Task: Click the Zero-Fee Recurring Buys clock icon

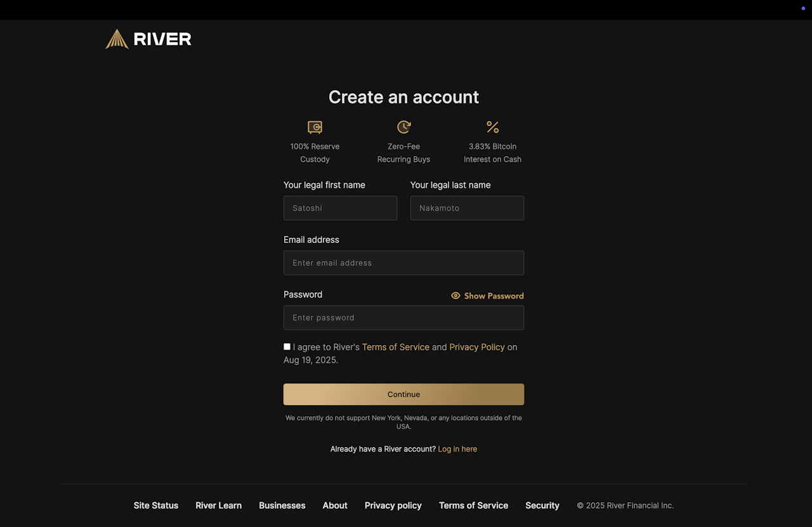Action: tap(403, 127)
